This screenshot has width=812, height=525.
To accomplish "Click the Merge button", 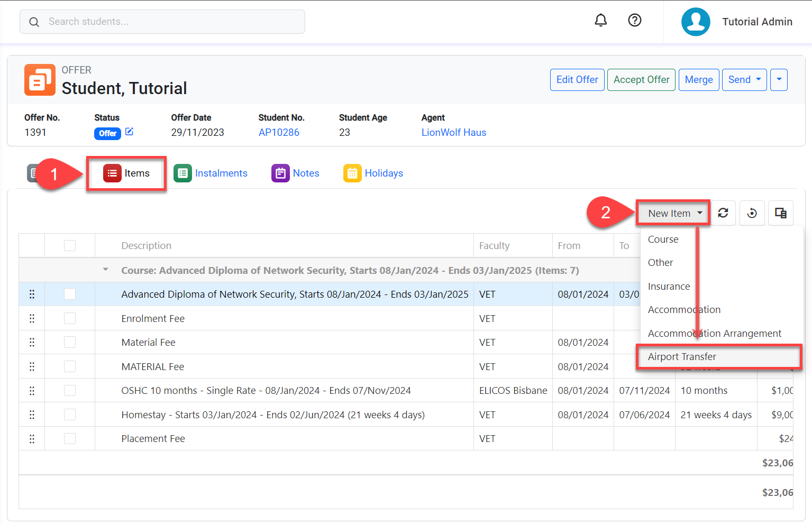I will point(699,79).
